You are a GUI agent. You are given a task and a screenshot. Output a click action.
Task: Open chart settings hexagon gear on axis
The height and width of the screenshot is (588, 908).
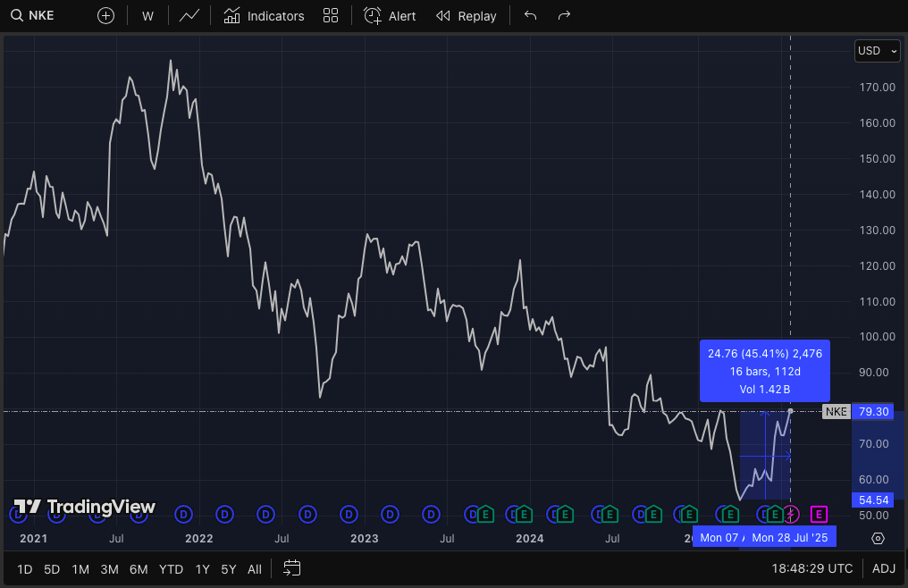point(878,538)
